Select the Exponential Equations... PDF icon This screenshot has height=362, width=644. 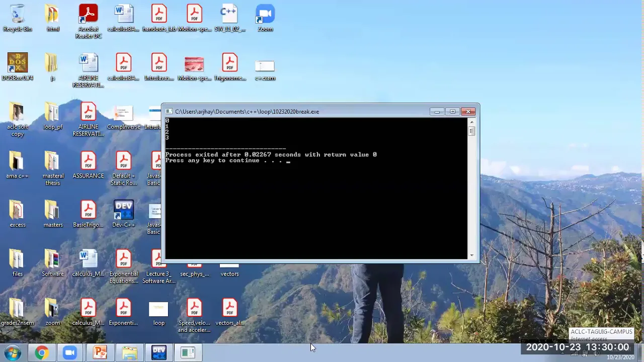pos(123,266)
